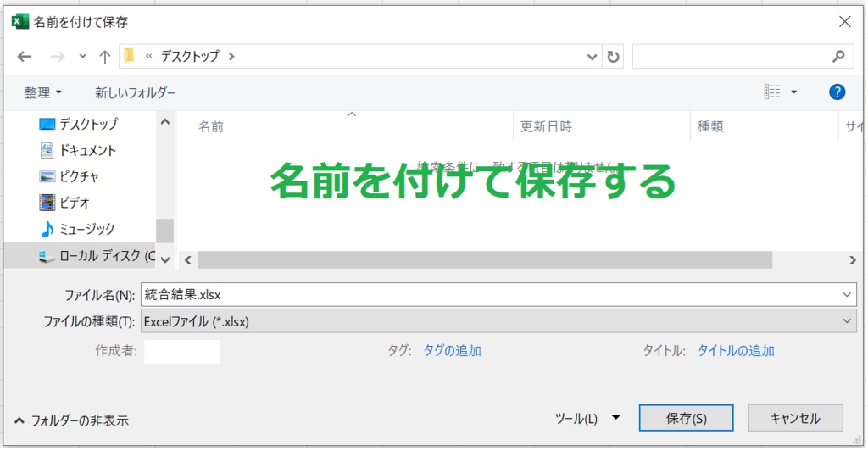The width and height of the screenshot is (868, 451).
Task: Refresh the folder view
Action: click(x=613, y=57)
